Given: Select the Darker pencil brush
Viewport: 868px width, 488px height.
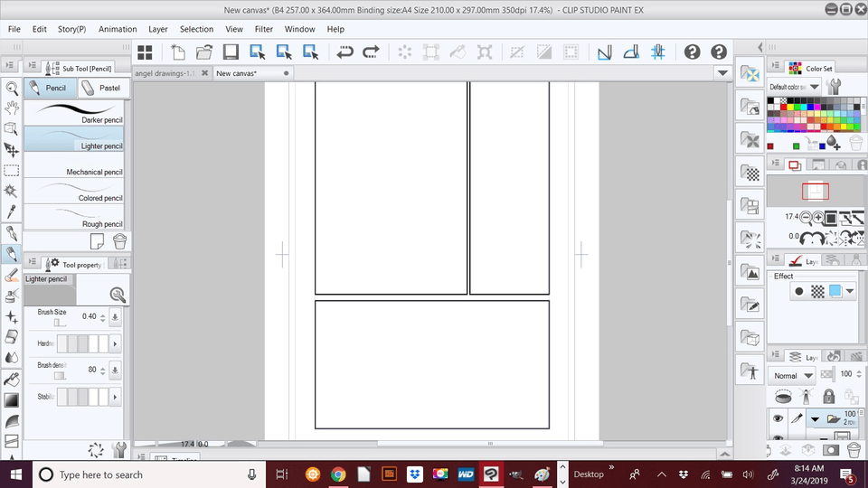Looking at the screenshot, I should click(76, 113).
